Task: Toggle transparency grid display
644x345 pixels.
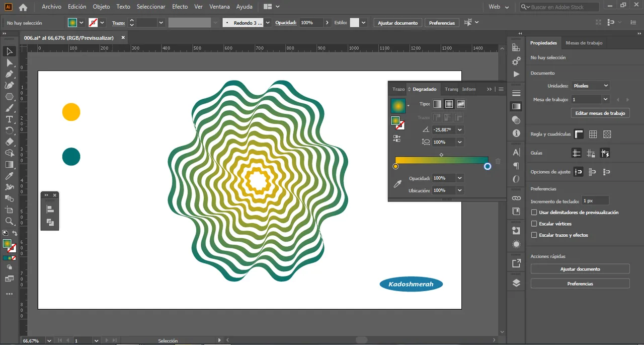Action: click(607, 134)
